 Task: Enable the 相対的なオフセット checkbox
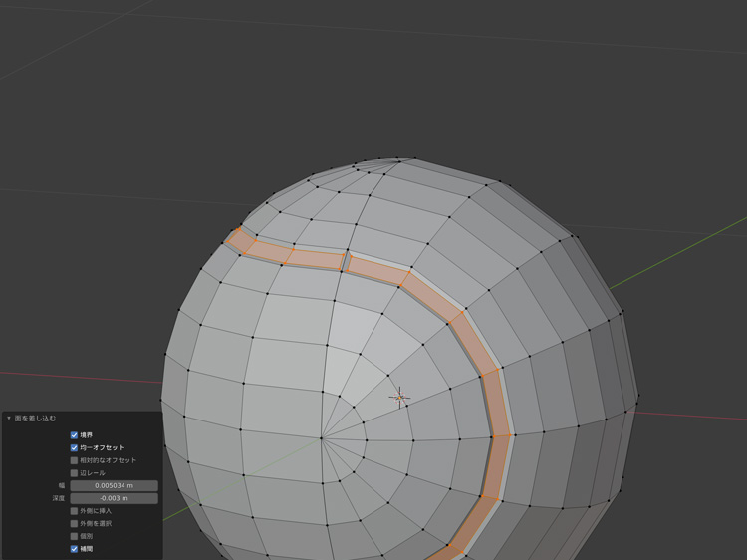pyautogui.click(x=74, y=460)
